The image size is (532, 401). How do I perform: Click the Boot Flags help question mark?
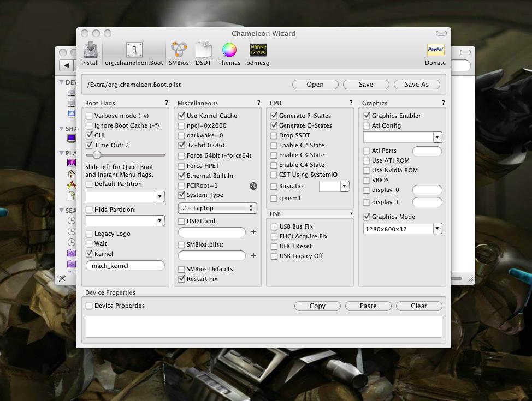point(167,103)
